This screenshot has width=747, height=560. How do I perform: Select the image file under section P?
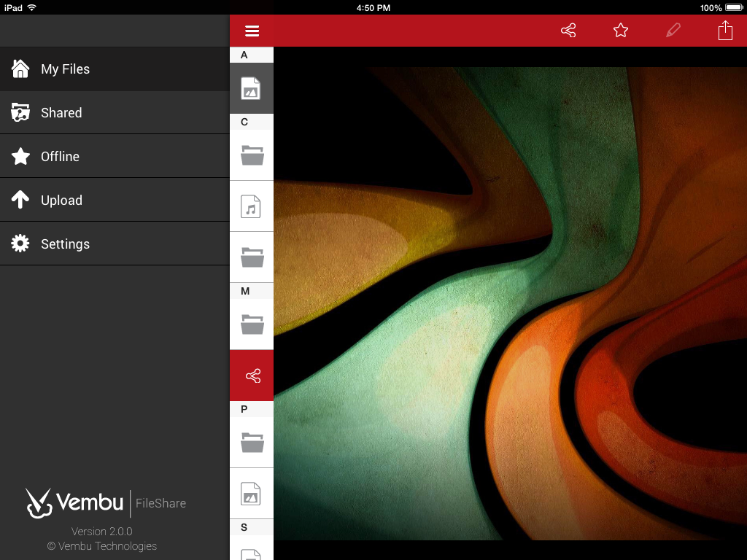pos(251,494)
